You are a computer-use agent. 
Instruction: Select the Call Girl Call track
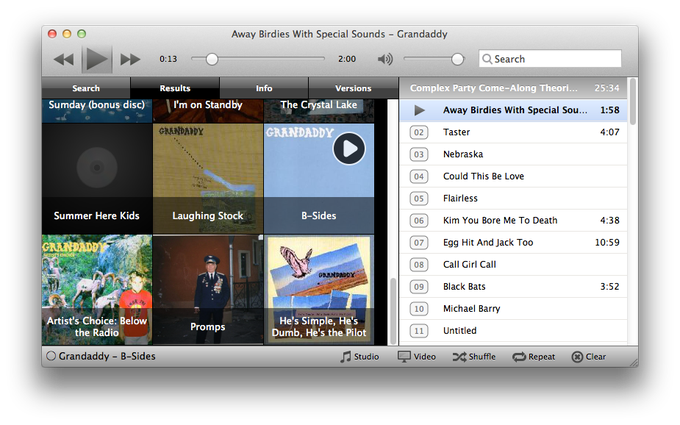pos(513,265)
